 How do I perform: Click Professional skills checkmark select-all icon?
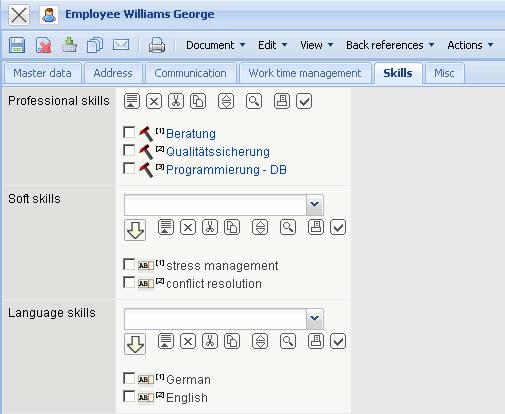[x=304, y=101]
